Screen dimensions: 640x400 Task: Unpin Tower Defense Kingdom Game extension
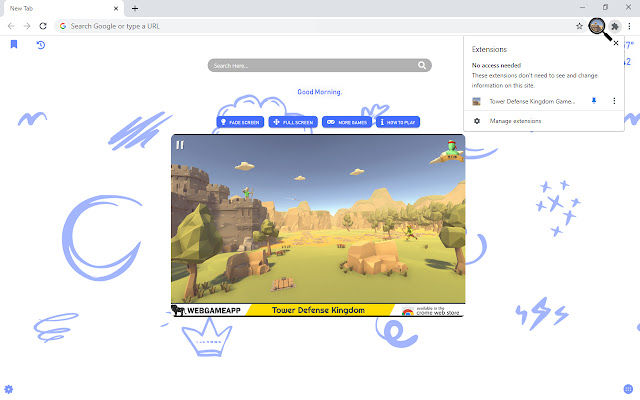pyautogui.click(x=594, y=101)
